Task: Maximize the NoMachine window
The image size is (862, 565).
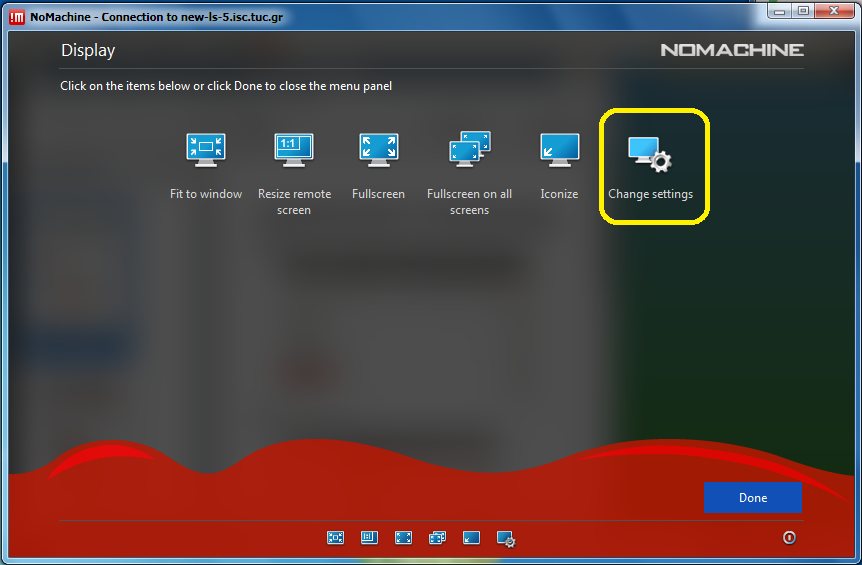Action: pyautogui.click(x=802, y=11)
